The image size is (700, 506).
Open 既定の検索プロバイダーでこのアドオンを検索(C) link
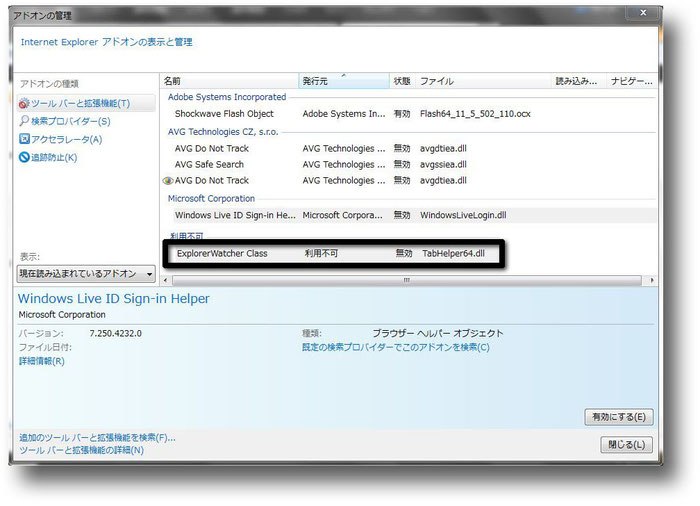tap(396, 347)
